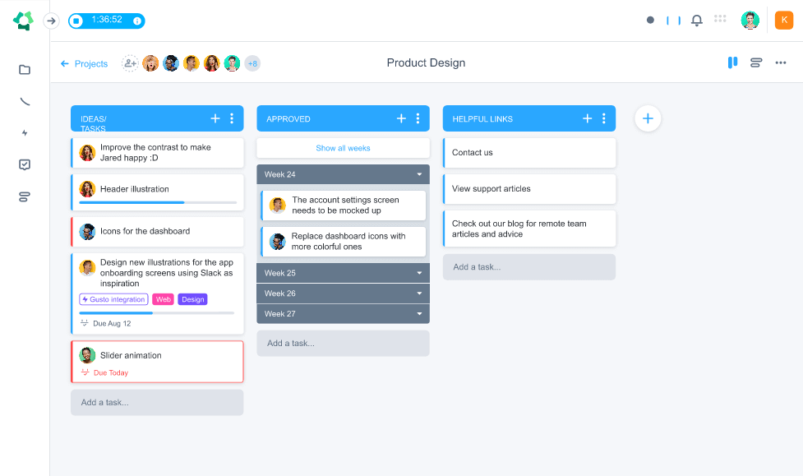Expand the Week 25 section

click(419, 273)
